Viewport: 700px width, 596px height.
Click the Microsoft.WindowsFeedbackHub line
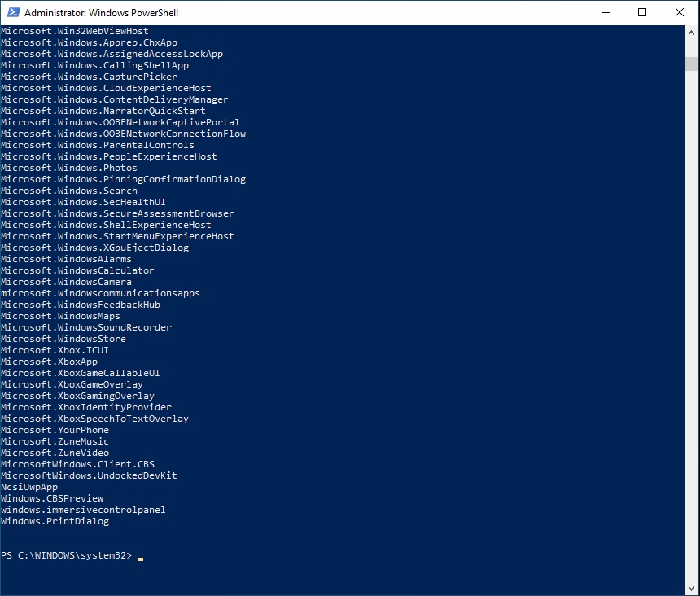pos(81,305)
